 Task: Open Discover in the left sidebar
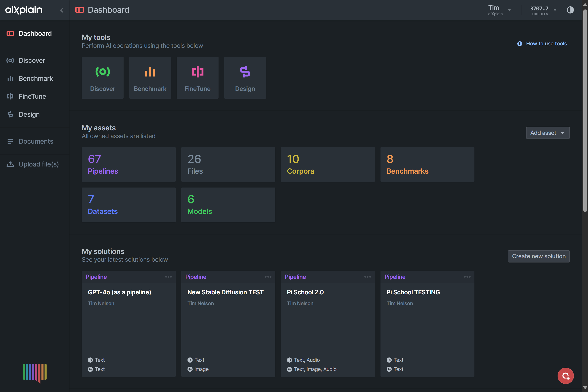35,60
